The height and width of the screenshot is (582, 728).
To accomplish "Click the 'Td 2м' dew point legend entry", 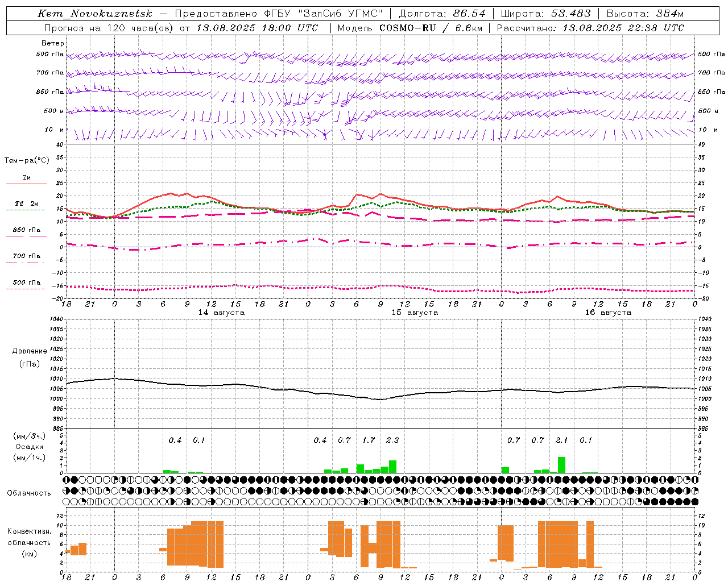I will click(27, 203).
